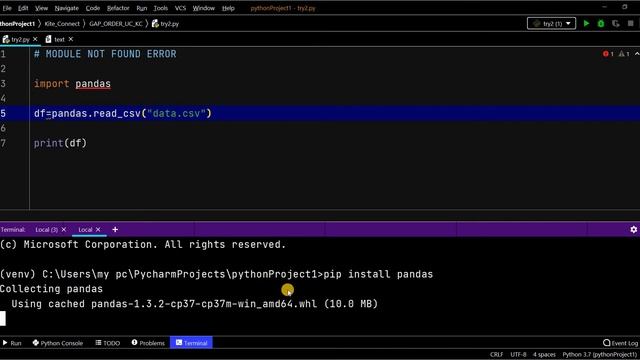Change CRLF line separator in status bar

pos(496,354)
